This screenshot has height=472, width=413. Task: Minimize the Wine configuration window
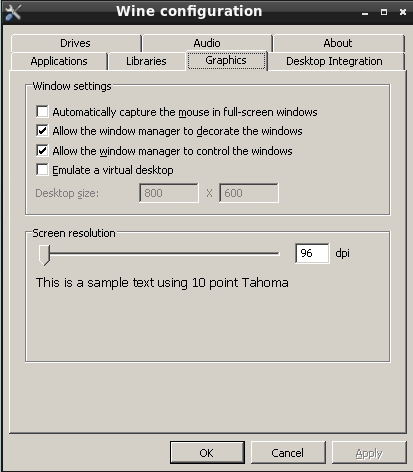365,13
